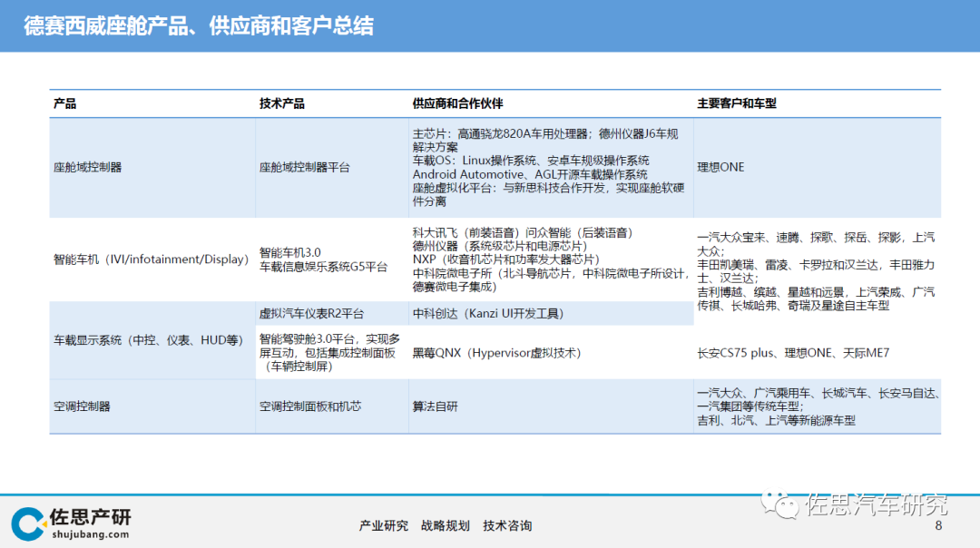Select the 产品 column header
The height and width of the screenshot is (548, 980).
(65, 103)
